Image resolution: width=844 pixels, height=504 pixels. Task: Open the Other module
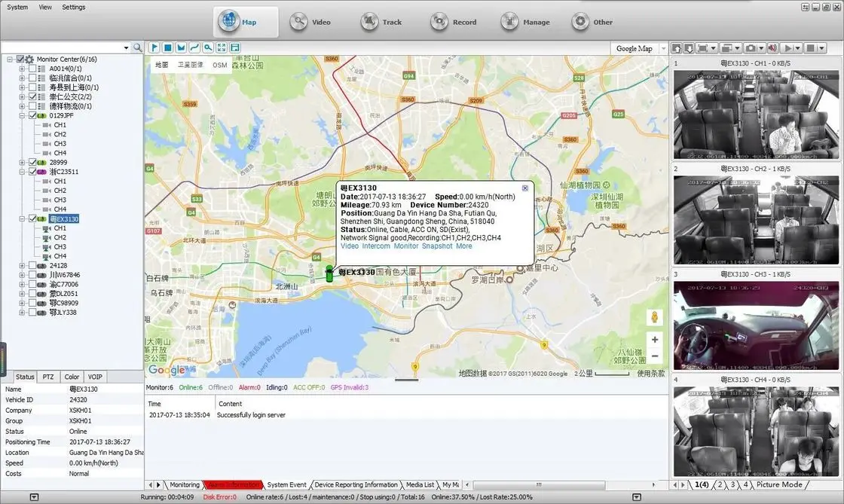tap(592, 22)
